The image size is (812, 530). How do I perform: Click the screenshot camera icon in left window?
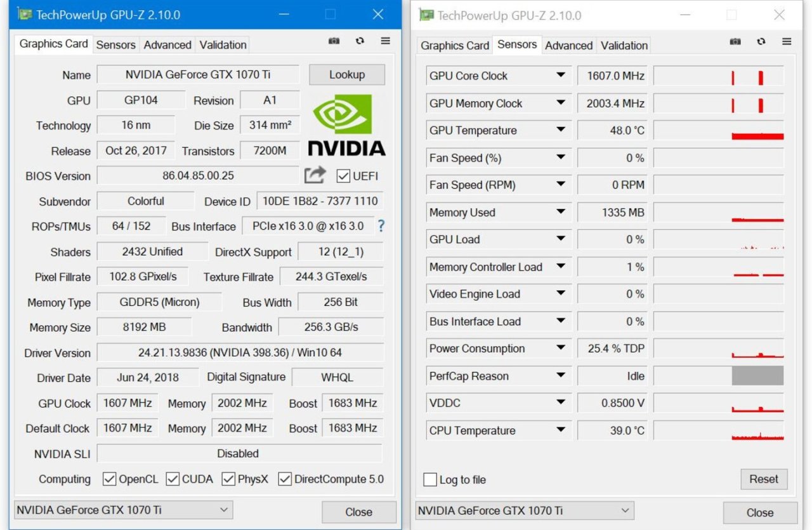pyautogui.click(x=334, y=41)
